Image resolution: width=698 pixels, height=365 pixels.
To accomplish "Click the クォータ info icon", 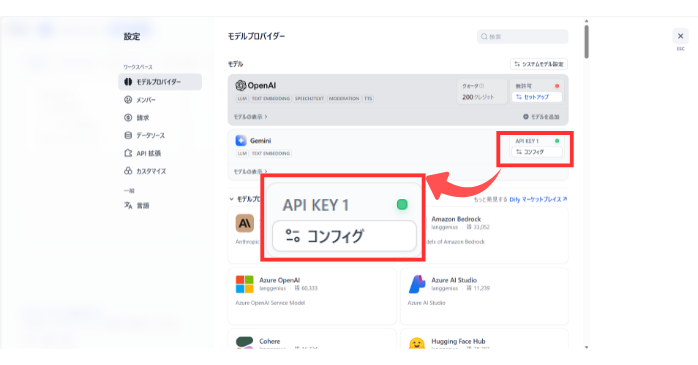I will [x=482, y=86].
